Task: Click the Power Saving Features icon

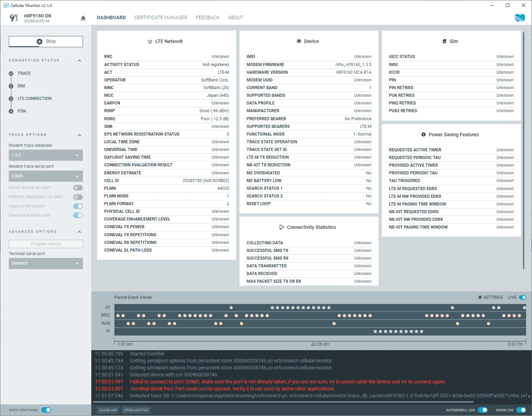Action: (423, 135)
